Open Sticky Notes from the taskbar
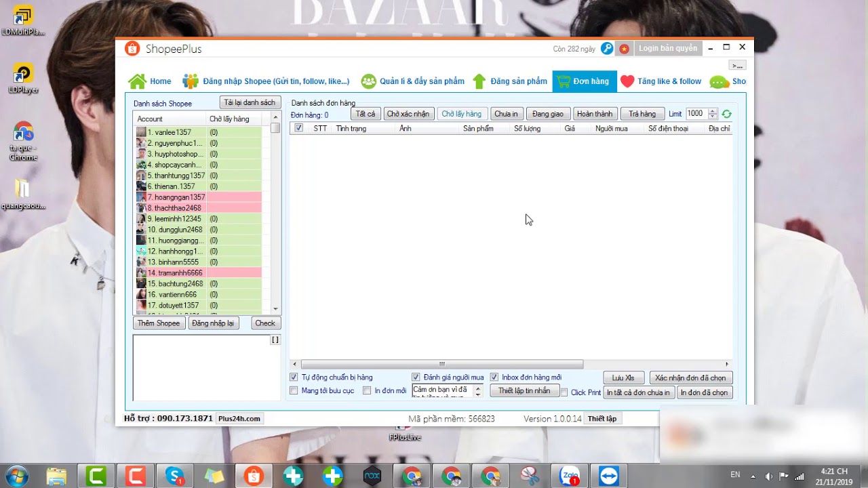The width and height of the screenshot is (868, 488). pyautogui.click(x=214, y=476)
